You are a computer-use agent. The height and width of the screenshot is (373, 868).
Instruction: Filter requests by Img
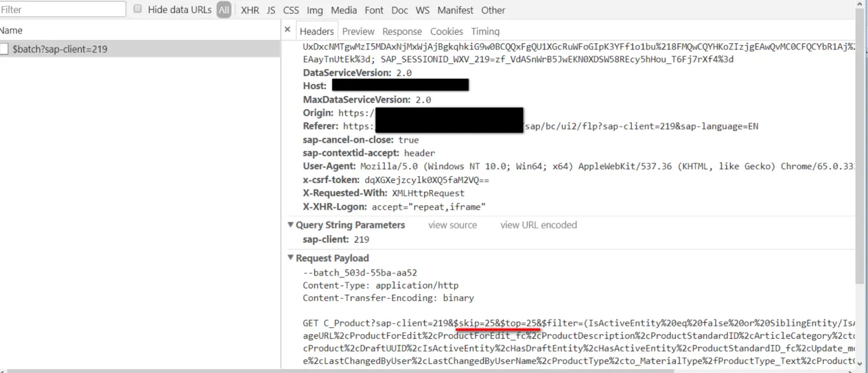pos(315,10)
